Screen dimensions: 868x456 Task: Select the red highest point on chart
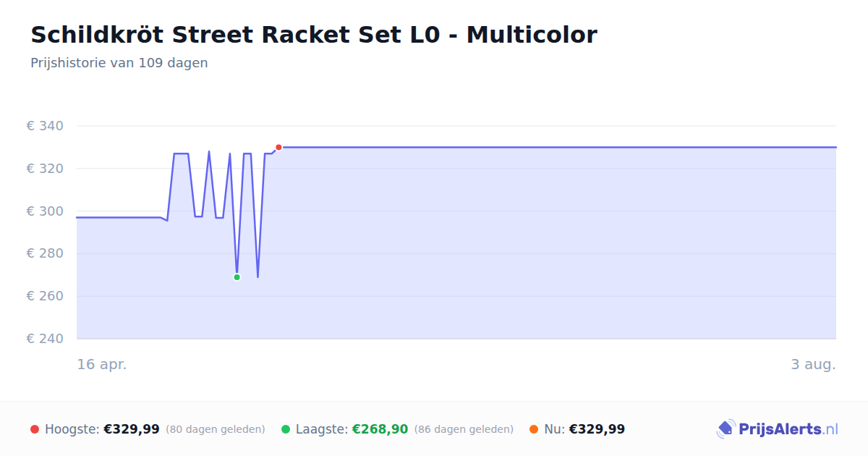(278, 147)
